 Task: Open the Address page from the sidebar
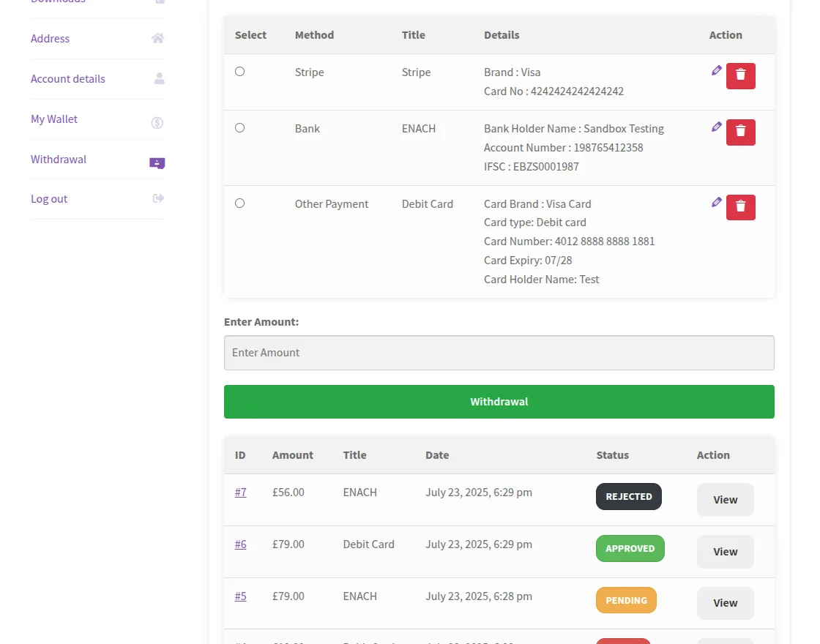(50, 38)
